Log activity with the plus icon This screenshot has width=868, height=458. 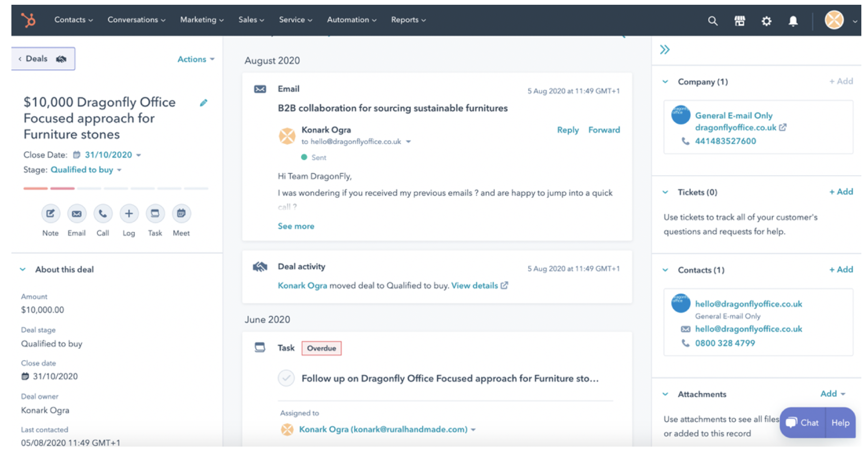(129, 214)
